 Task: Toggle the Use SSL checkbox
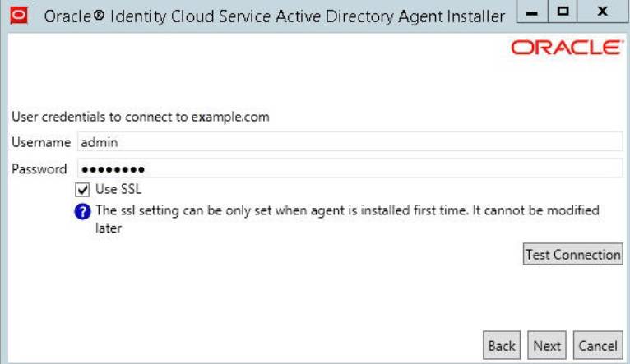tap(83, 190)
